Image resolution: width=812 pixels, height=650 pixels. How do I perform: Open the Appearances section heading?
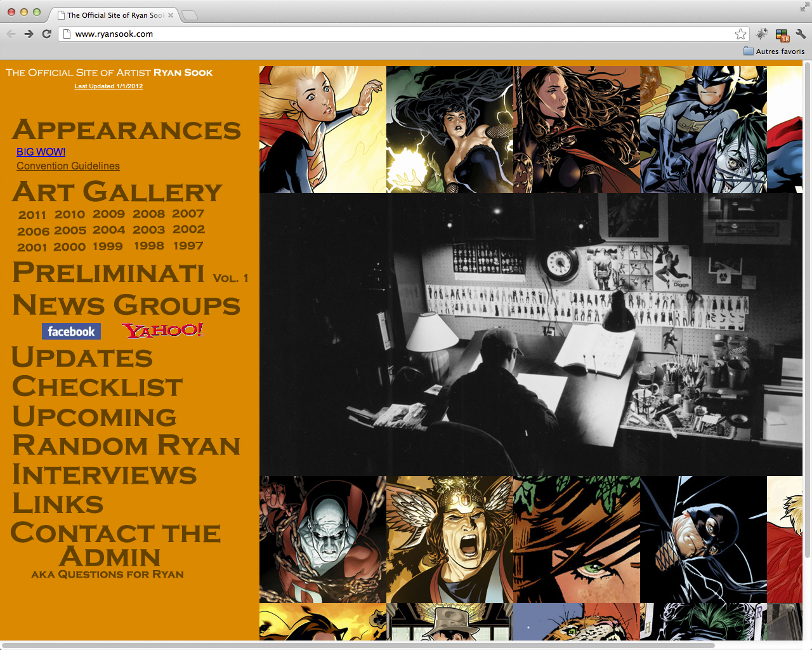[127, 130]
